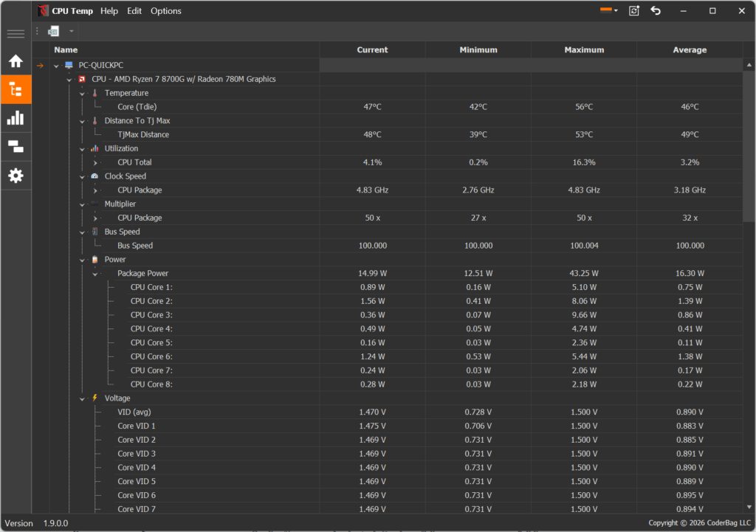756x532 pixels.
Task: Open the stacked panels sidebar view
Action: point(16,147)
